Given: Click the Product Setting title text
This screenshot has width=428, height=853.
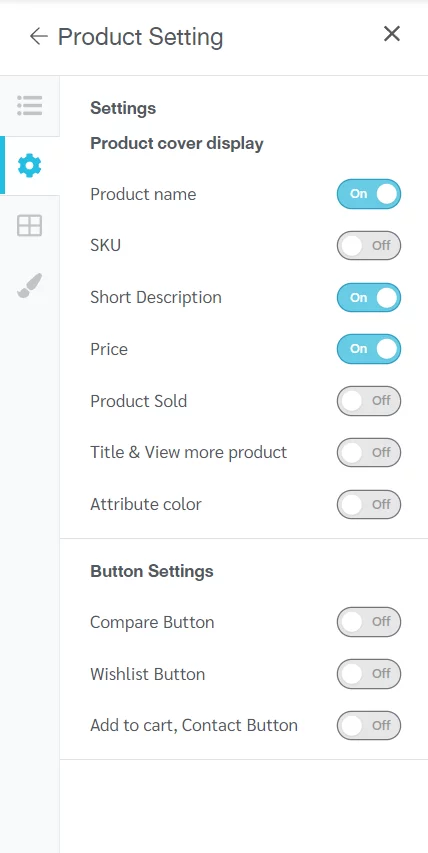Looking at the screenshot, I should (x=140, y=37).
